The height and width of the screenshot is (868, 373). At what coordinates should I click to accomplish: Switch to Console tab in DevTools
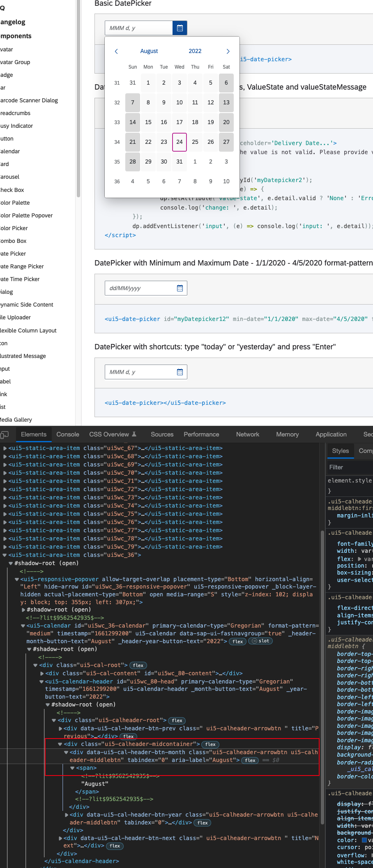click(x=68, y=434)
